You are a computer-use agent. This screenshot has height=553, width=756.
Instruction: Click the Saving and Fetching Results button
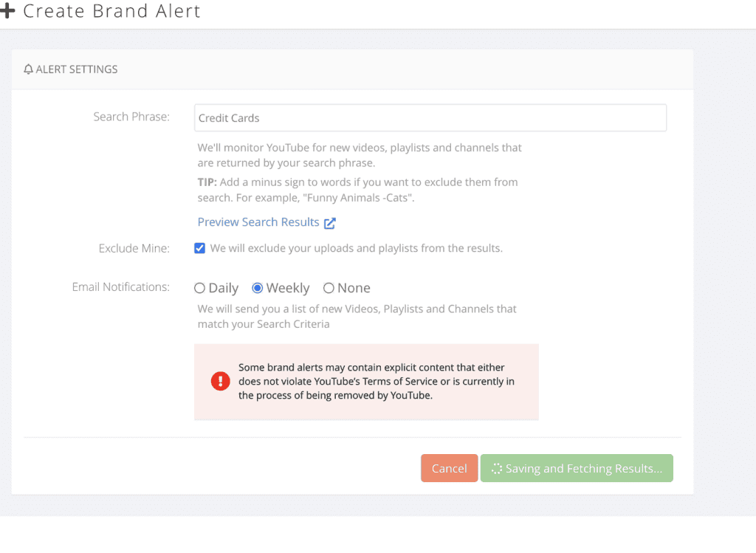click(577, 469)
